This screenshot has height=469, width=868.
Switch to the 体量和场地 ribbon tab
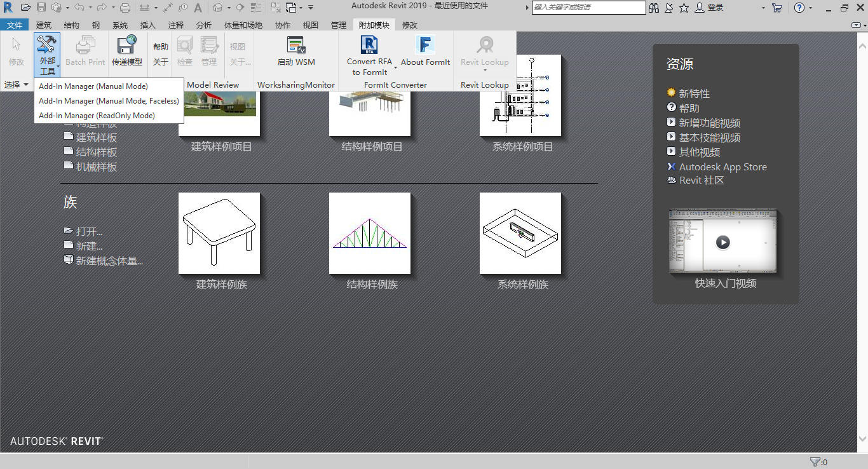(x=243, y=25)
